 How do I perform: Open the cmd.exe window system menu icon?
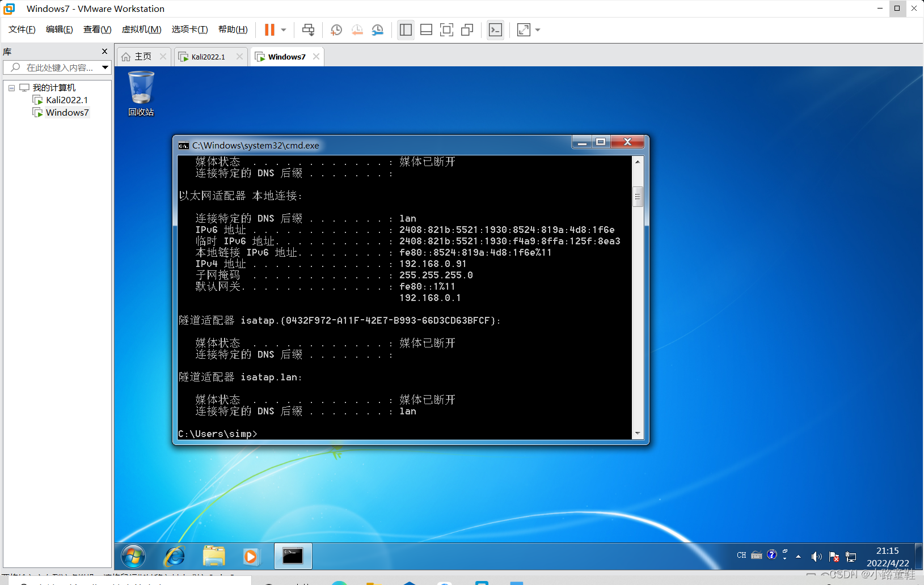(x=184, y=146)
